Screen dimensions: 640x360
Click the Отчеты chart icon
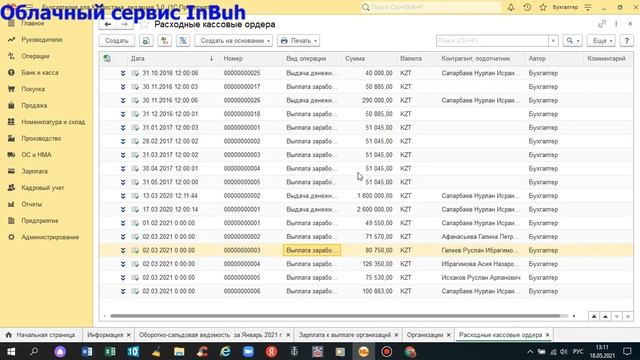point(11,204)
